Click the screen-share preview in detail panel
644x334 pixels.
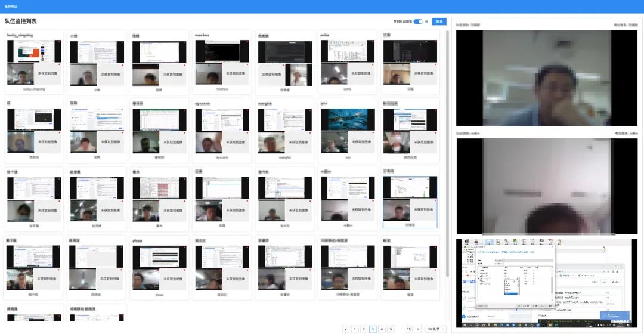pyautogui.click(x=547, y=283)
